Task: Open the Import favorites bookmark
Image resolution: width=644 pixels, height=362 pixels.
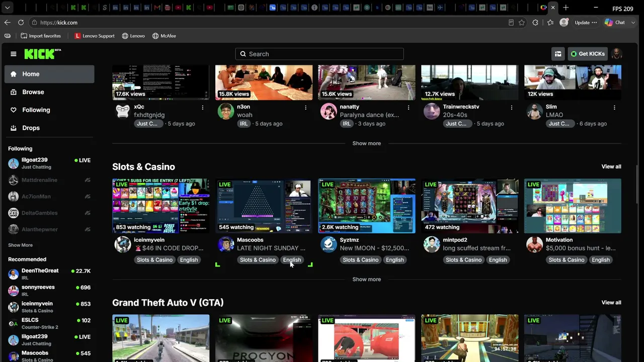Action: 41,36
